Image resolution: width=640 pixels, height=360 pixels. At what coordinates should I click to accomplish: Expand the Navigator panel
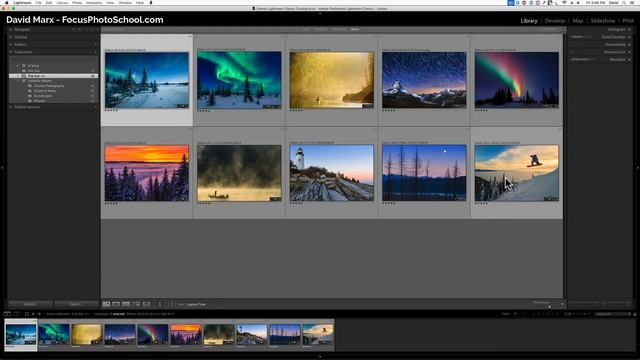tap(11, 29)
